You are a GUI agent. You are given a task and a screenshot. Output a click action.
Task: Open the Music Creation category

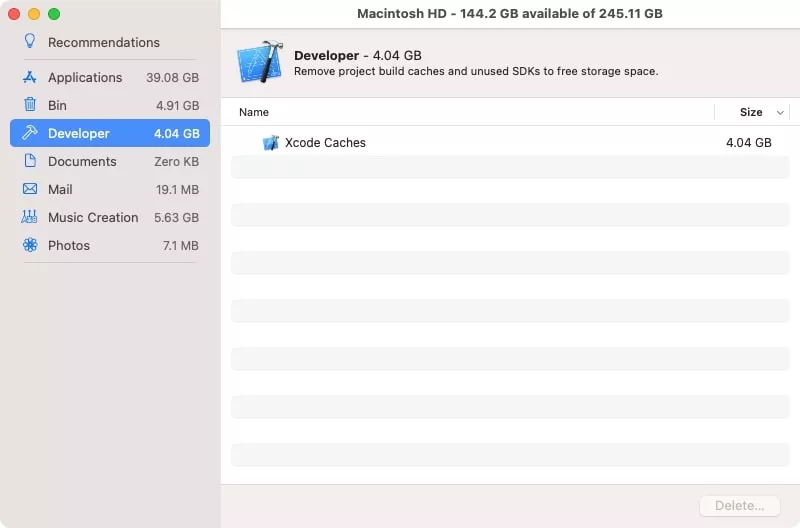93,217
